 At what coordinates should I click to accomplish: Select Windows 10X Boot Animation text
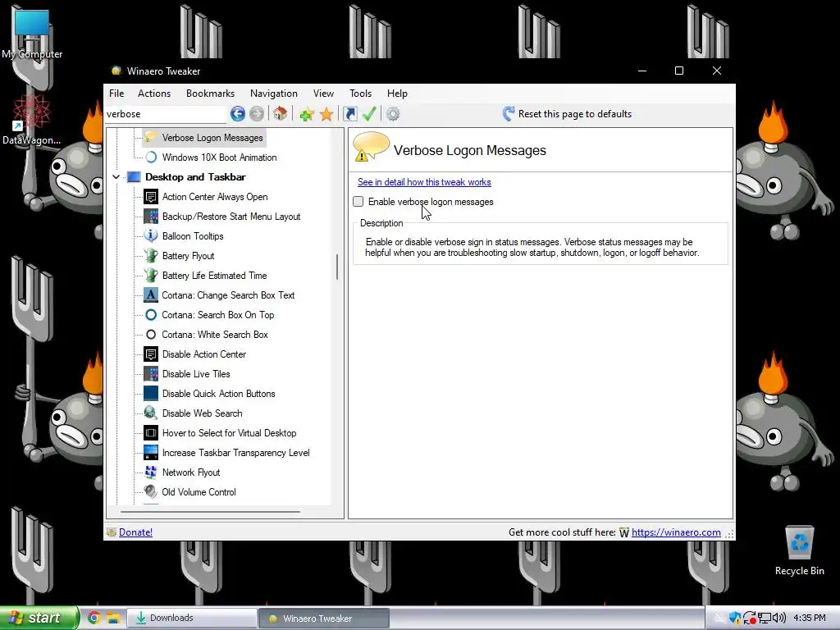[220, 157]
